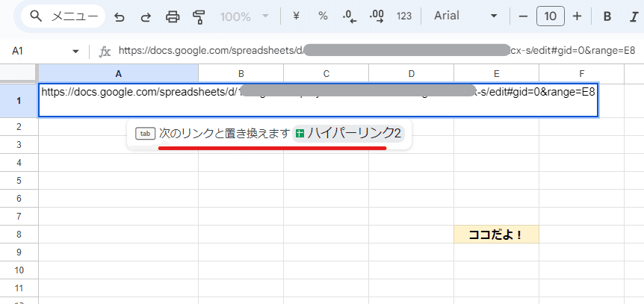Open the 123 number format menu
644x304 pixels.
[404, 16]
